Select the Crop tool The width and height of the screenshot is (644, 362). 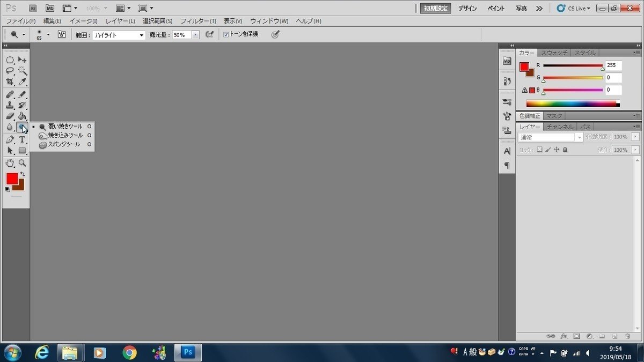click(x=10, y=82)
